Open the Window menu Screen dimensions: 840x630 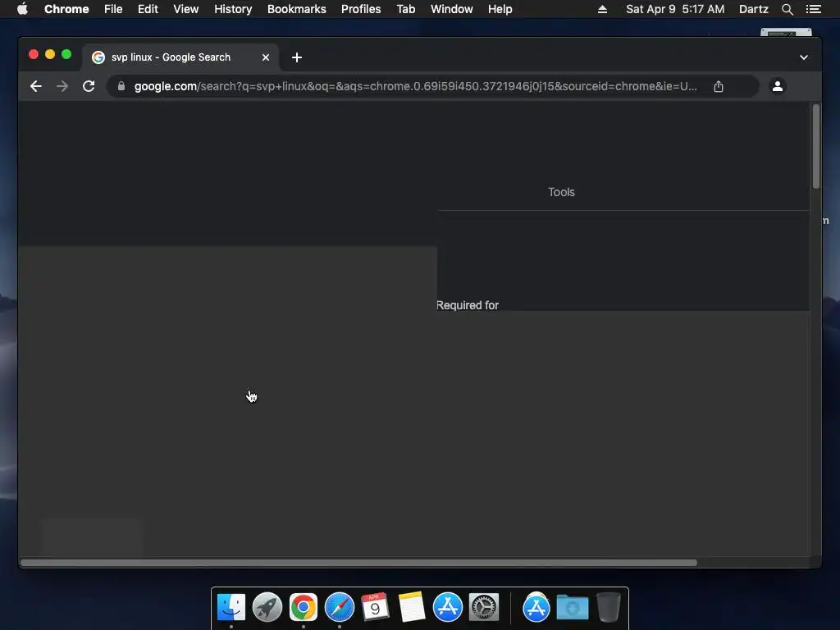(x=452, y=9)
